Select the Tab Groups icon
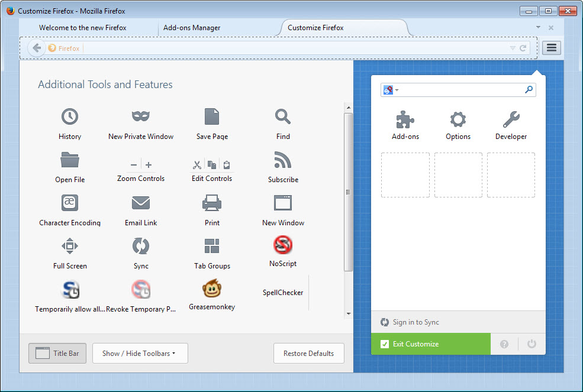 (211, 244)
